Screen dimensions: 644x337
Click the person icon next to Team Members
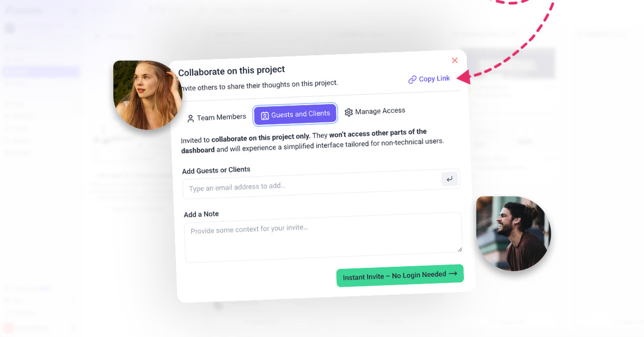point(191,119)
